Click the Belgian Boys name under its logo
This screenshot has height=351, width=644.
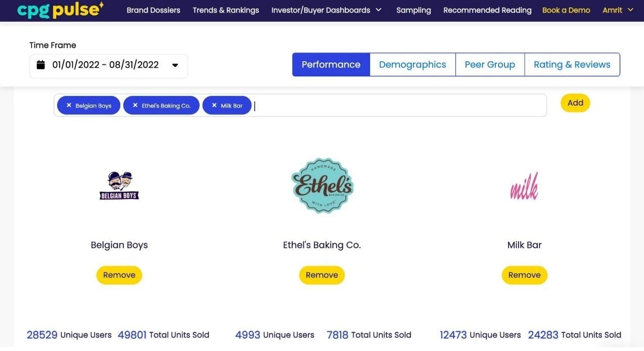click(119, 245)
